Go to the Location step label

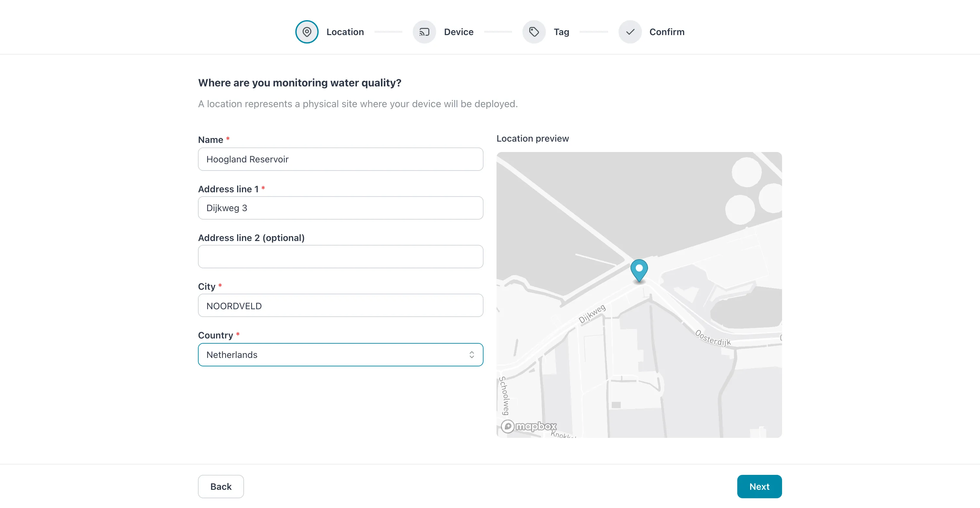[345, 32]
